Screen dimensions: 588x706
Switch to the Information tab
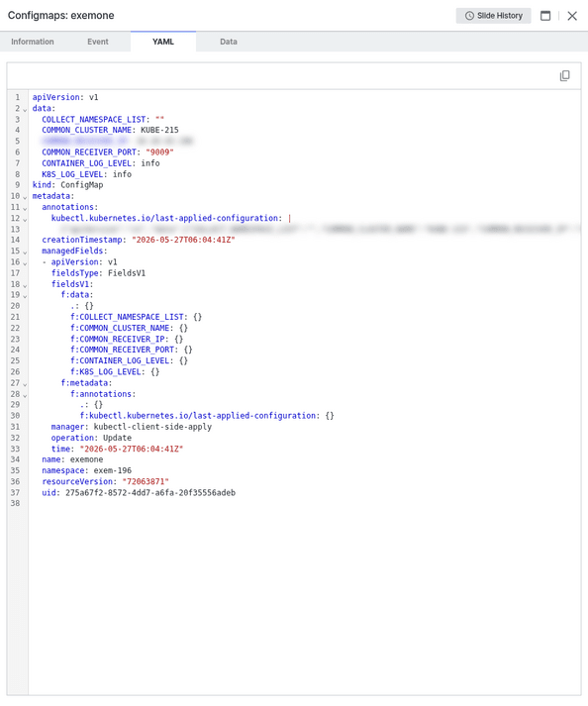[x=33, y=42]
